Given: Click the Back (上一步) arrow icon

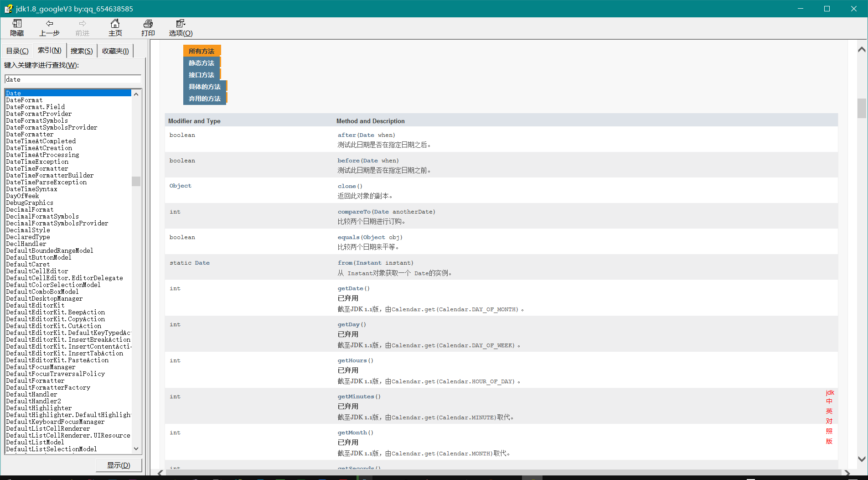Looking at the screenshot, I should [x=49, y=24].
